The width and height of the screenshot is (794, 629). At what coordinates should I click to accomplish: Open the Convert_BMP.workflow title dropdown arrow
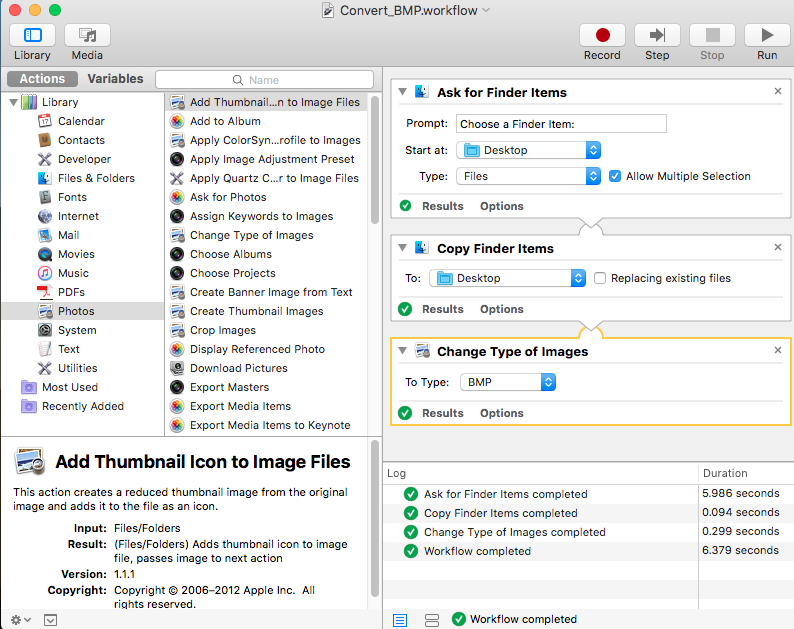pos(486,10)
